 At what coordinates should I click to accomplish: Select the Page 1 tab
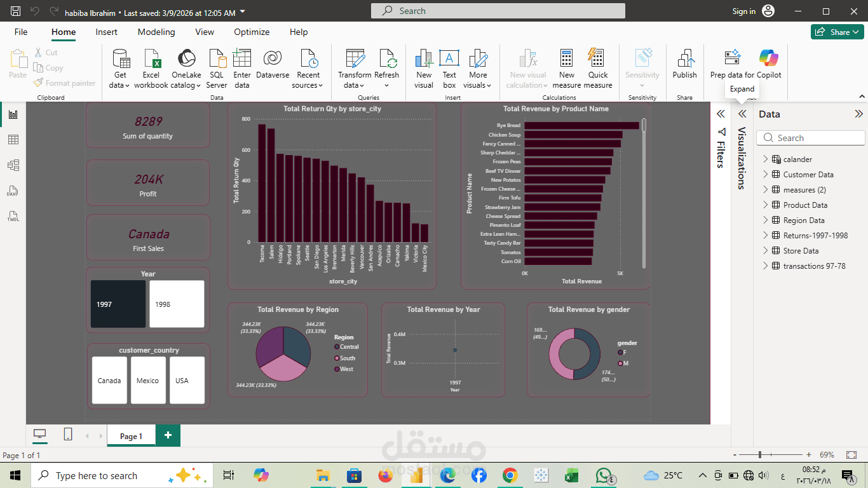(x=131, y=436)
